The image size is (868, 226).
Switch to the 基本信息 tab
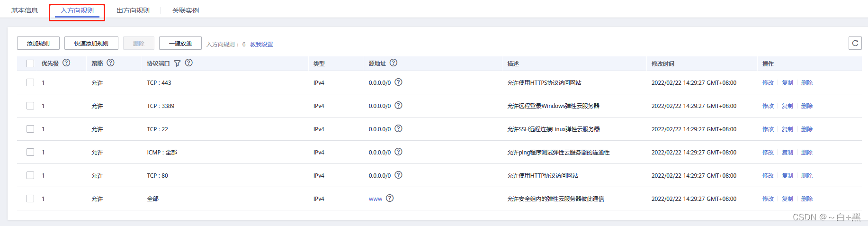point(25,10)
